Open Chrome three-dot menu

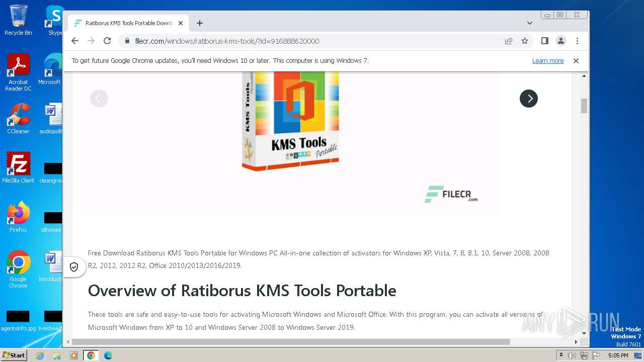(x=577, y=41)
